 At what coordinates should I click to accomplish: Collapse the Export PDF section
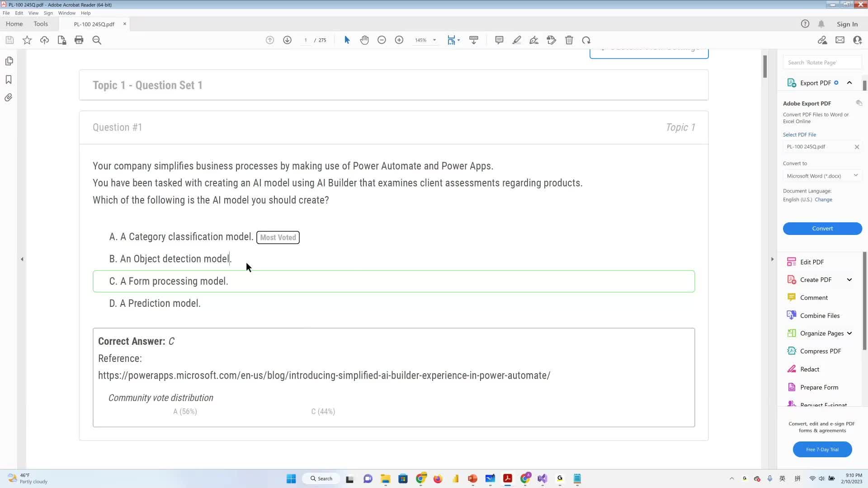pyautogui.click(x=849, y=83)
